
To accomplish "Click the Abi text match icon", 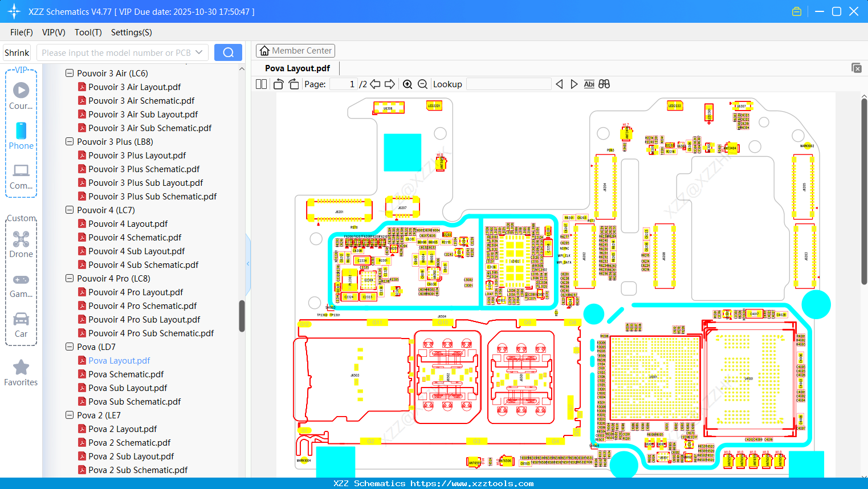I will point(589,84).
